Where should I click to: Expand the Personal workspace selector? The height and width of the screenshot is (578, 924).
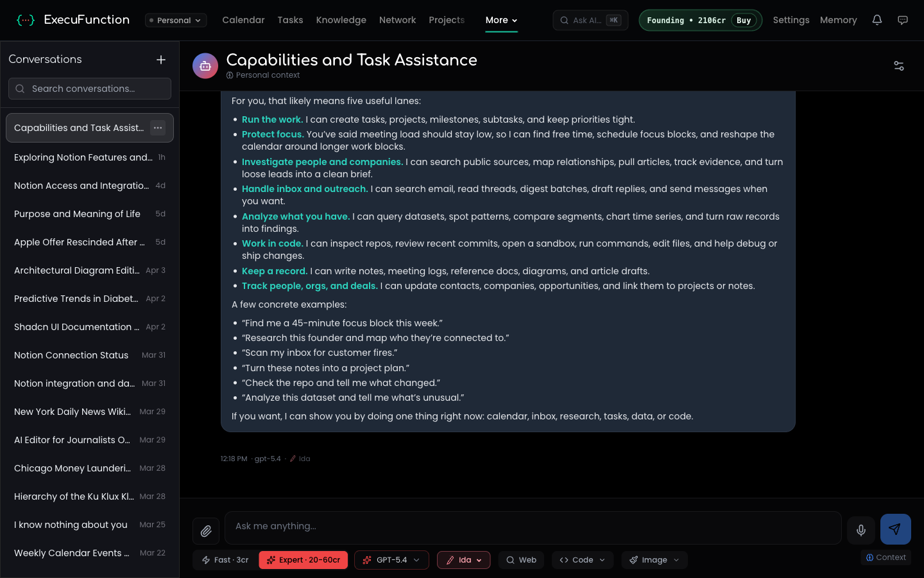click(x=175, y=20)
